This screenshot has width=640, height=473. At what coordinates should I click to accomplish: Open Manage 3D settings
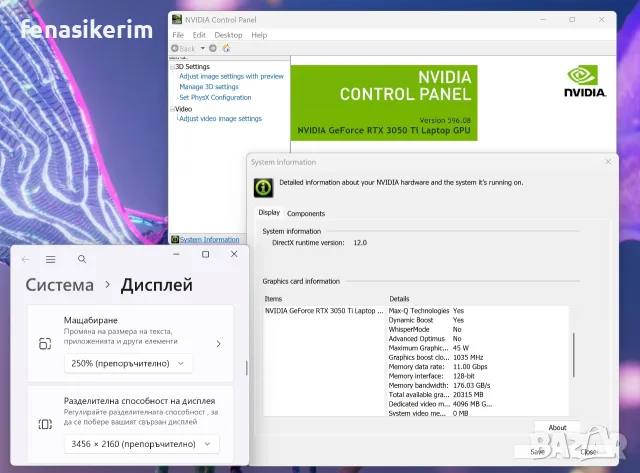pyautogui.click(x=209, y=87)
